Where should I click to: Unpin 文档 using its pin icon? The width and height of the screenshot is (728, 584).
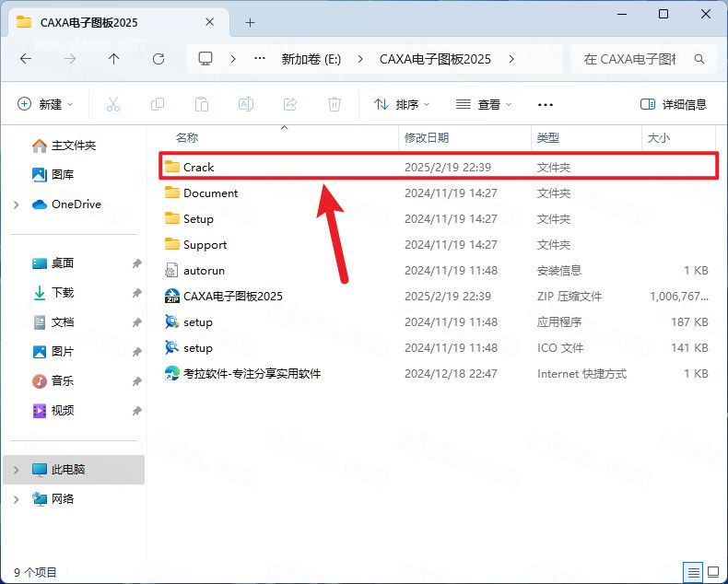coord(136,322)
